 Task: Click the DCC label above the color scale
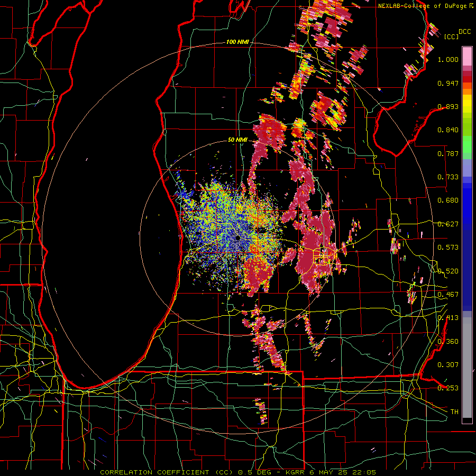tap(464, 32)
